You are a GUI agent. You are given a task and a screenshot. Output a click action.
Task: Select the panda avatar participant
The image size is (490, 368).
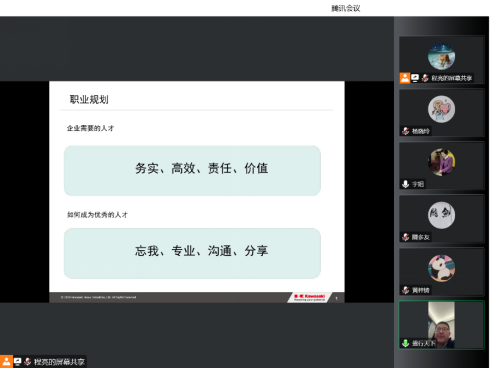coord(442,272)
